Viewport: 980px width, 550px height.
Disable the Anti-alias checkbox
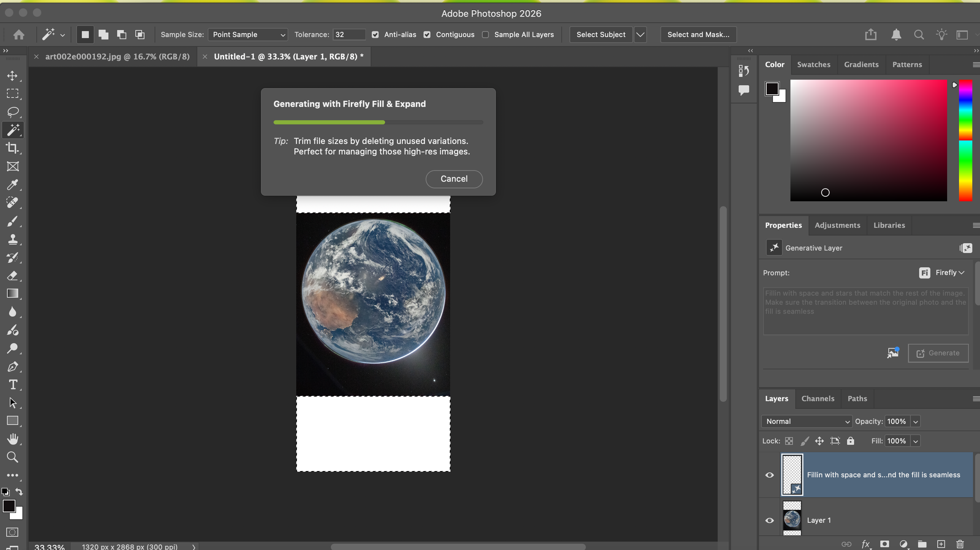point(375,35)
